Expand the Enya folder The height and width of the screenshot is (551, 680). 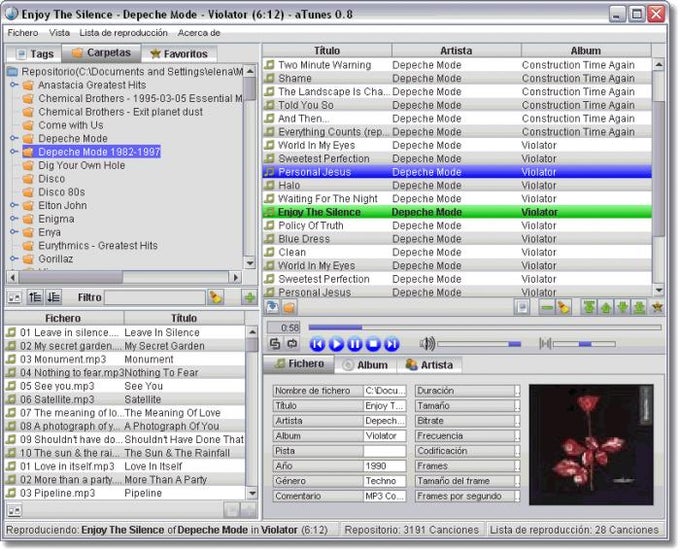click(14, 231)
